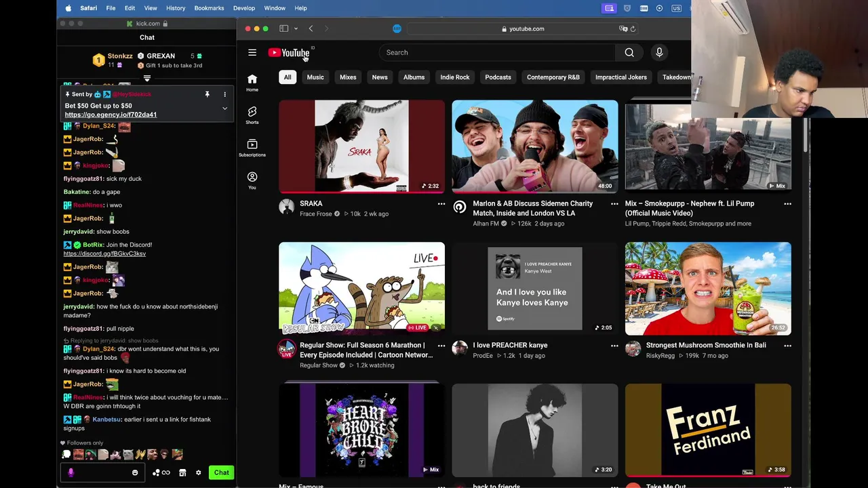Open the File menu in menu bar
Screen dimensions: 868x488
pyautogui.click(x=111, y=8)
